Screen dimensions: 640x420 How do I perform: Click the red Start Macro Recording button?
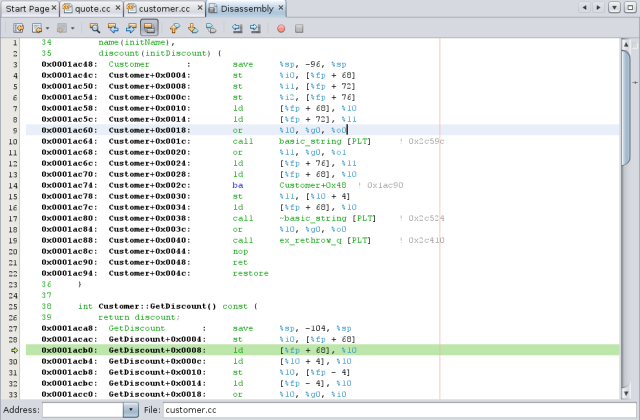[x=281, y=29]
